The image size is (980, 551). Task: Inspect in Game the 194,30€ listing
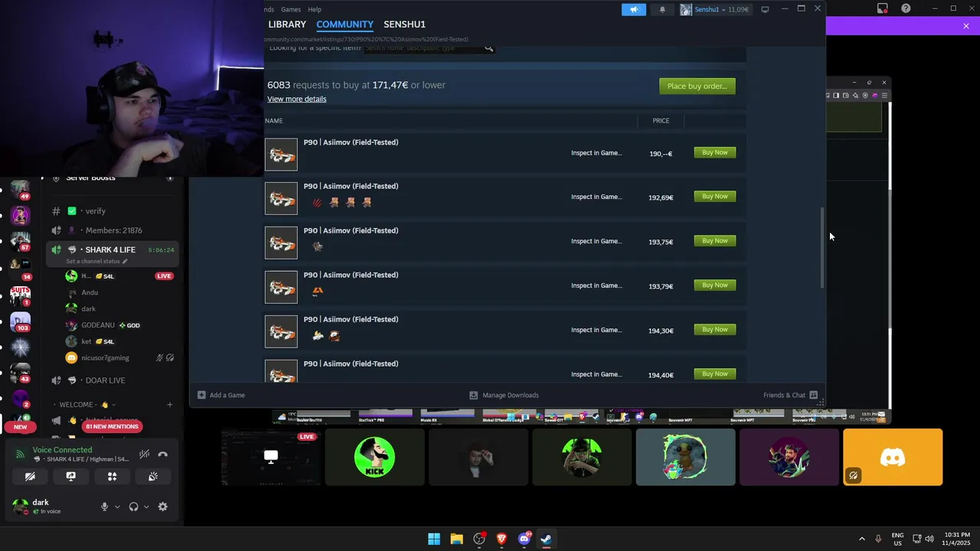pyautogui.click(x=596, y=330)
